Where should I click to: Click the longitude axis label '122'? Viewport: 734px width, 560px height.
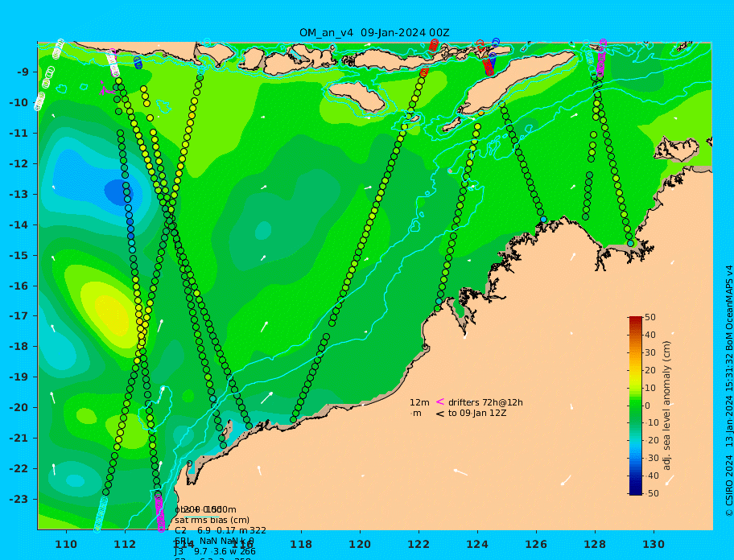(419, 544)
